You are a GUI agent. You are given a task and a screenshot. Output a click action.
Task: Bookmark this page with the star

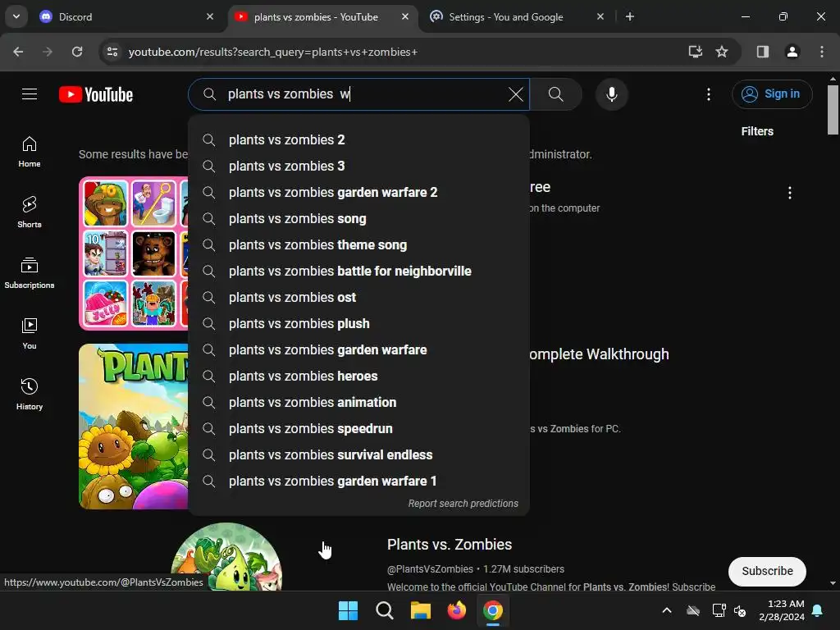722,52
